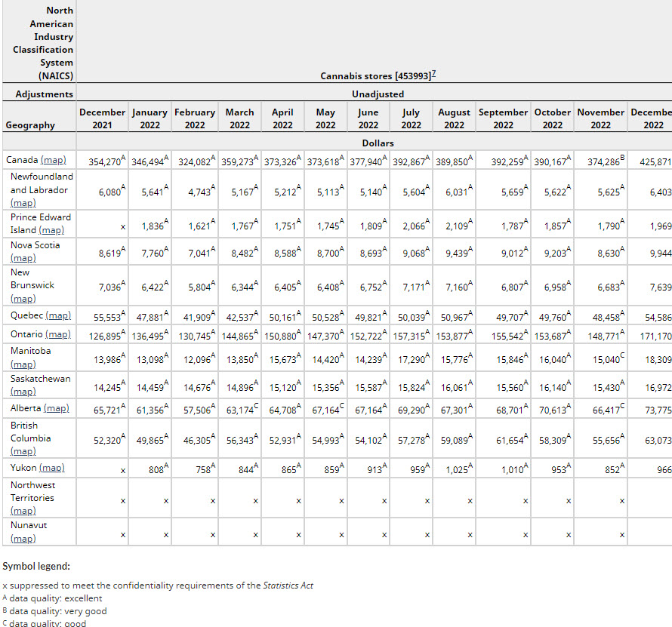
Task: Follow the Yukon map link
Action: (51, 468)
